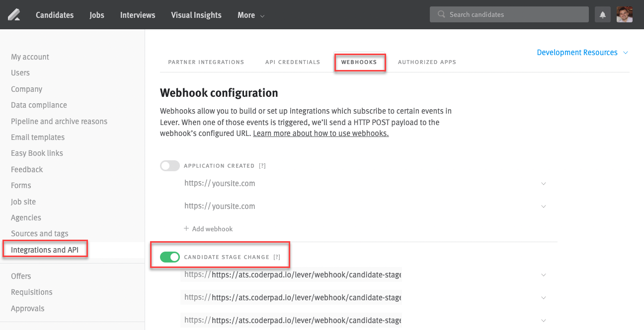Click the Candidate Stage Change help [?] icon
Screen dimensions: 644x330
point(277,257)
